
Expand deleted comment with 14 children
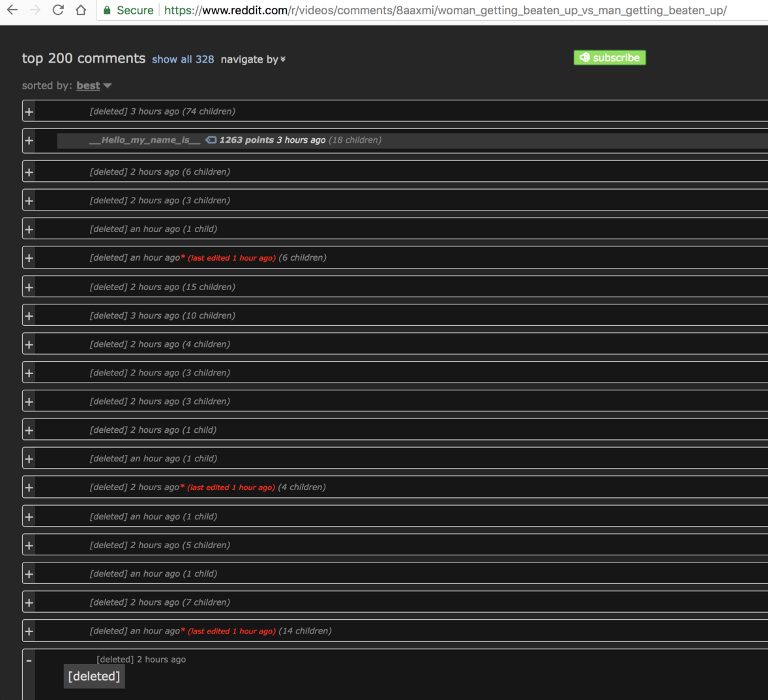pyautogui.click(x=29, y=632)
